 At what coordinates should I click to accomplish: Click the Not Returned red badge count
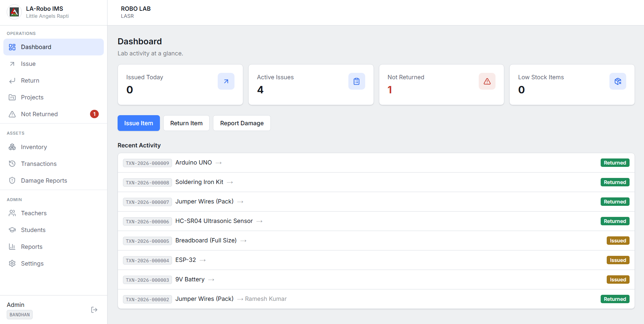(x=94, y=114)
